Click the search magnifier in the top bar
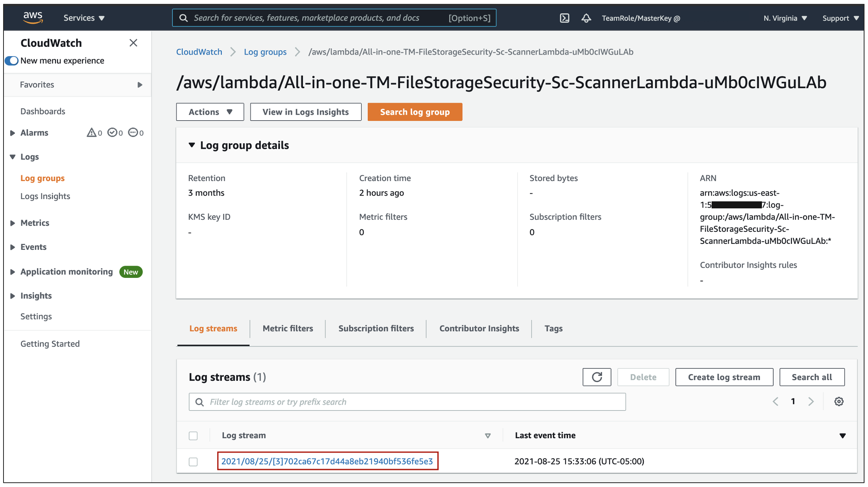This screenshot has height=487, width=868. [183, 18]
